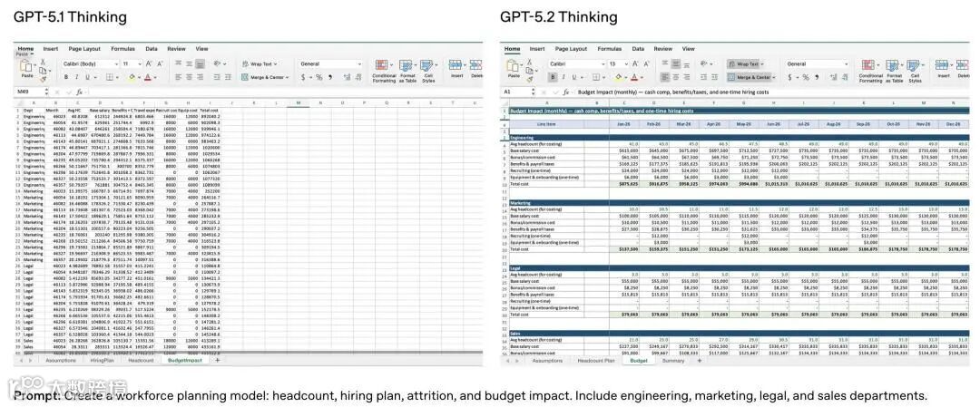Toggle left-align text in right Excel window
Viewport: 980px width, 407px height.
click(x=666, y=77)
